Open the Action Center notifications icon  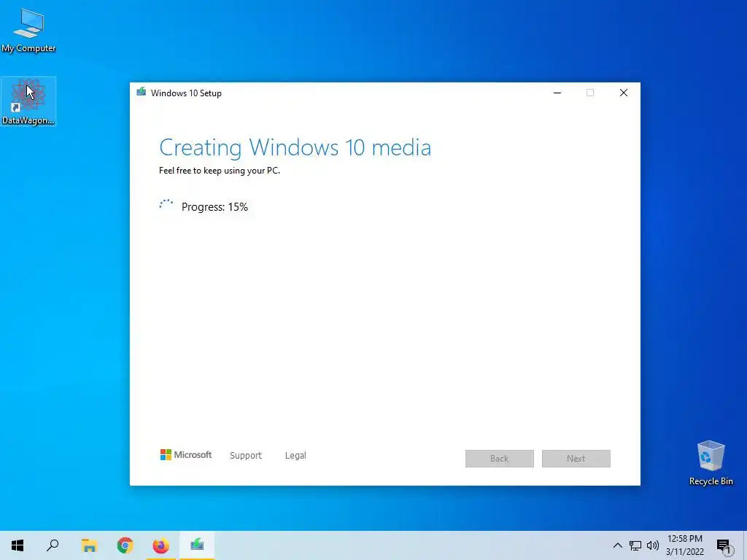point(724,546)
